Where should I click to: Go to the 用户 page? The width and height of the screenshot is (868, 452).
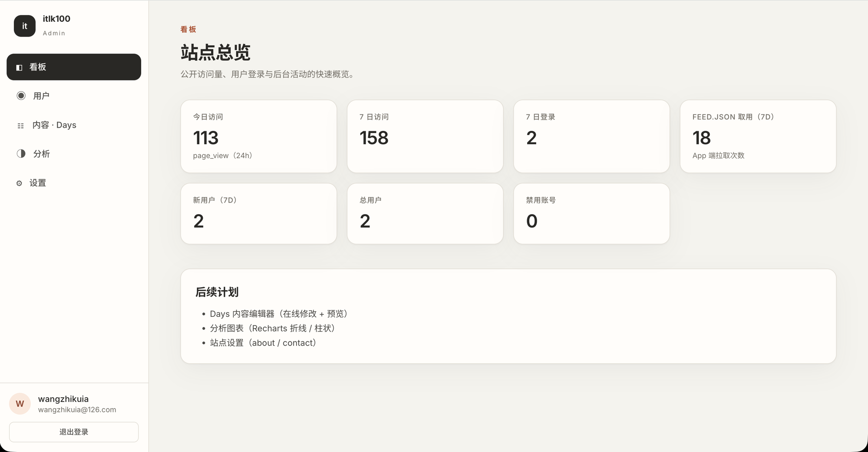coord(74,96)
